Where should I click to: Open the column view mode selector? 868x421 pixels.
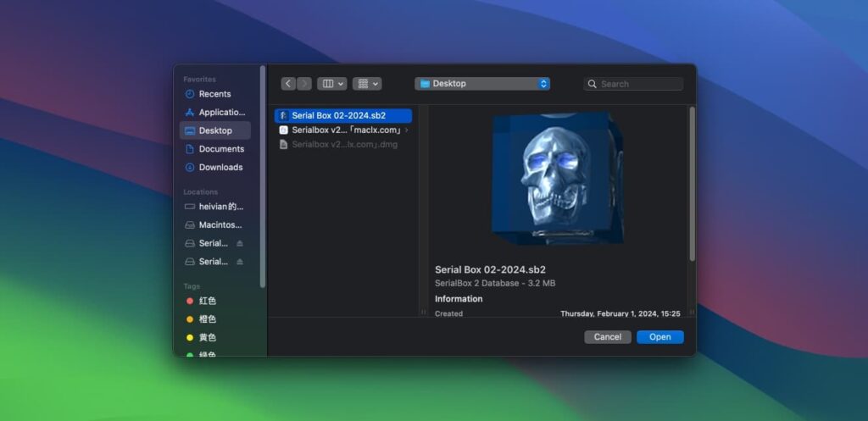tap(332, 84)
